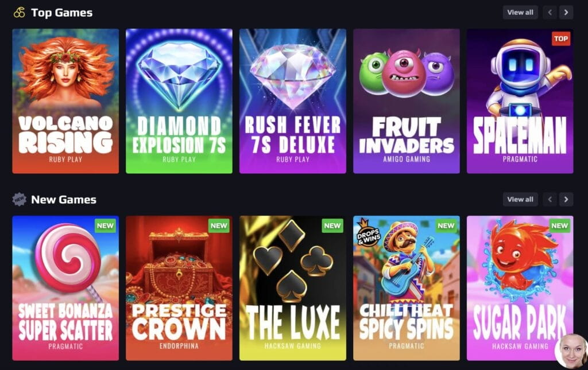
Task: Launch Diamond Explosion 7s game
Action: click(x=179, y=101)
